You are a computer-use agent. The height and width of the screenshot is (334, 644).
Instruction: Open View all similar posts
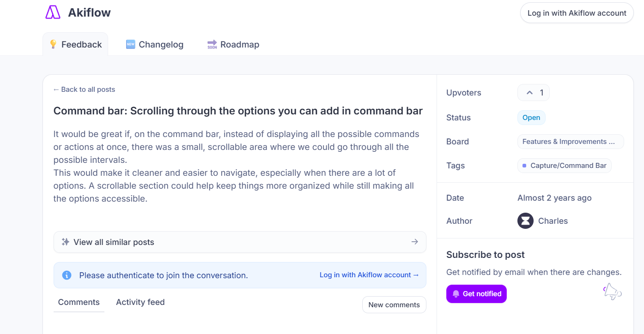[x=240, y=242]
